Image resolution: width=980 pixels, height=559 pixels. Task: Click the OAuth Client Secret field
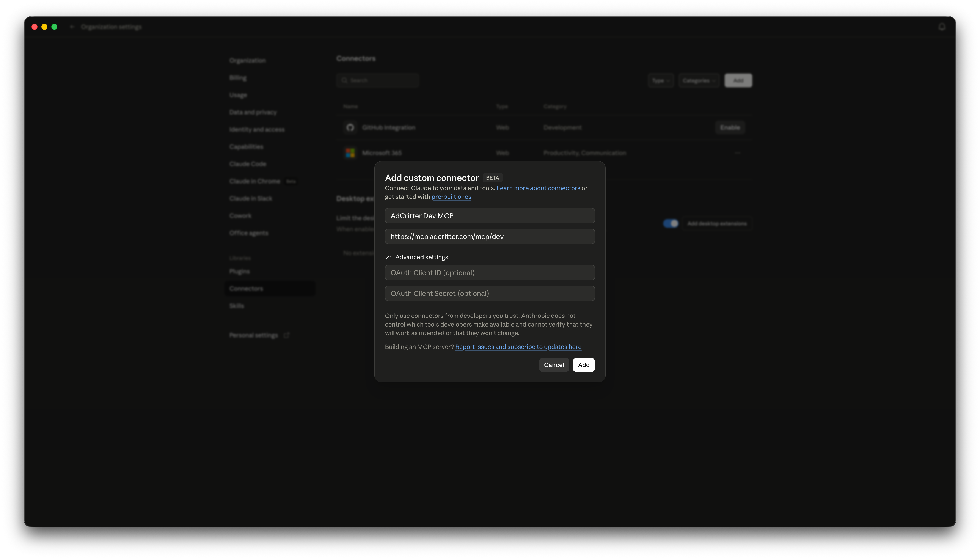490,293
